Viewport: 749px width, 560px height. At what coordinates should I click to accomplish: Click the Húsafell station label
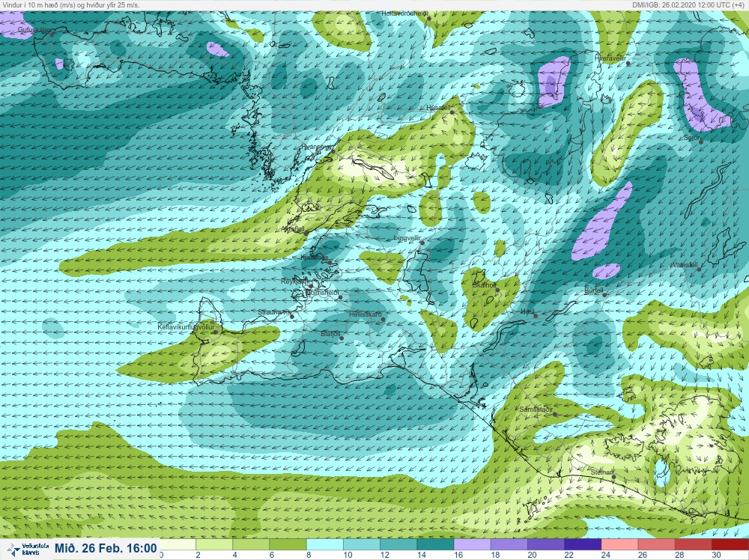pyautogui.click(x=438, y=108)
